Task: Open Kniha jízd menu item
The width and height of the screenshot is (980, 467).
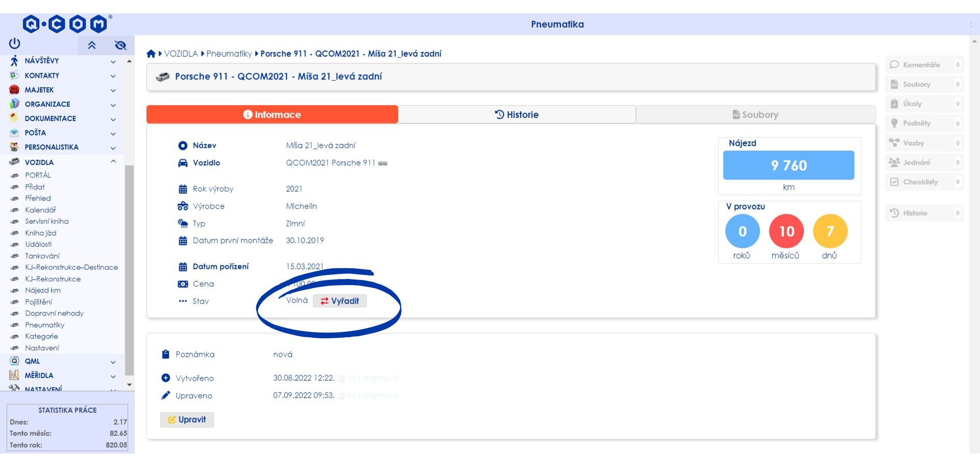Action: 41,233
